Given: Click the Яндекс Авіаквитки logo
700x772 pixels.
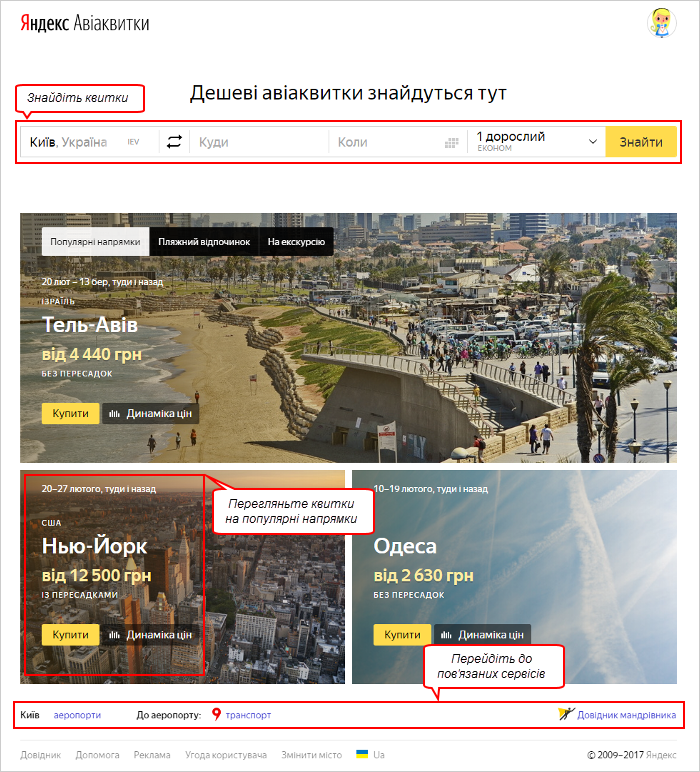Looking at the screenshot, I should pos(85,23).
